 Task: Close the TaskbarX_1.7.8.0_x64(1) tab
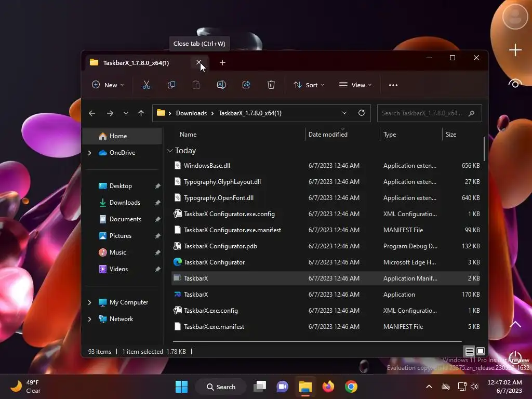pyautogui.click(x=198, y=62)
